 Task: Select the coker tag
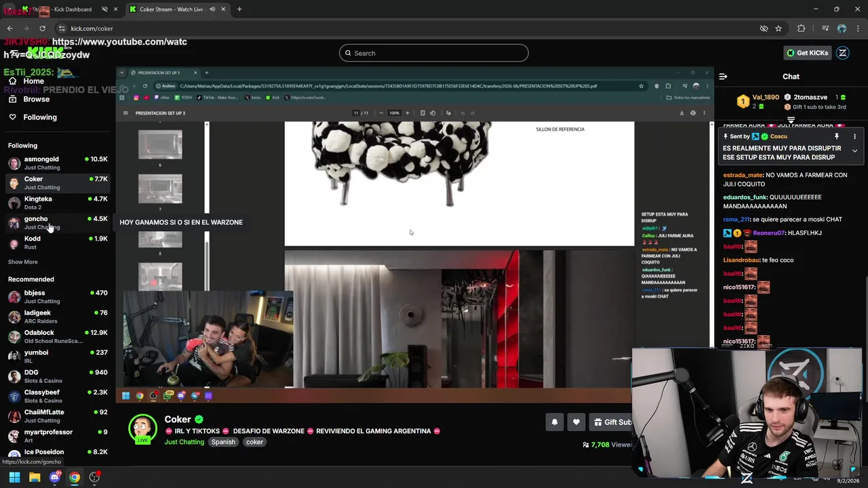[254, 442]
